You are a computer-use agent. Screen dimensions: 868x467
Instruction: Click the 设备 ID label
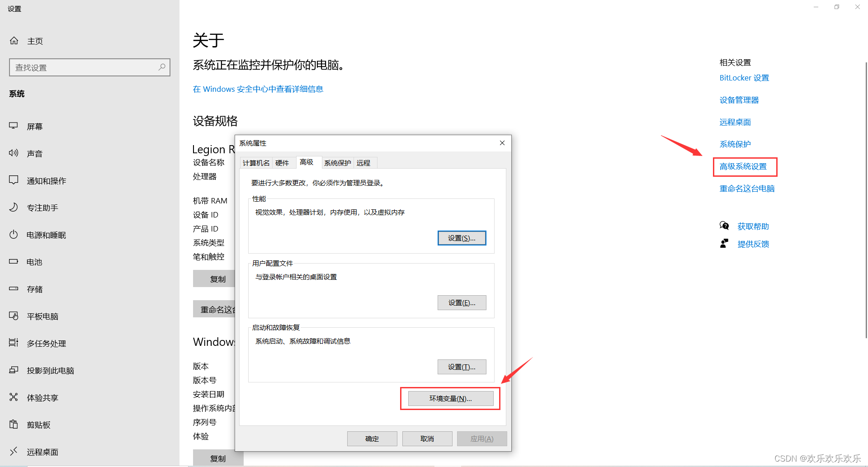(206, 215)
